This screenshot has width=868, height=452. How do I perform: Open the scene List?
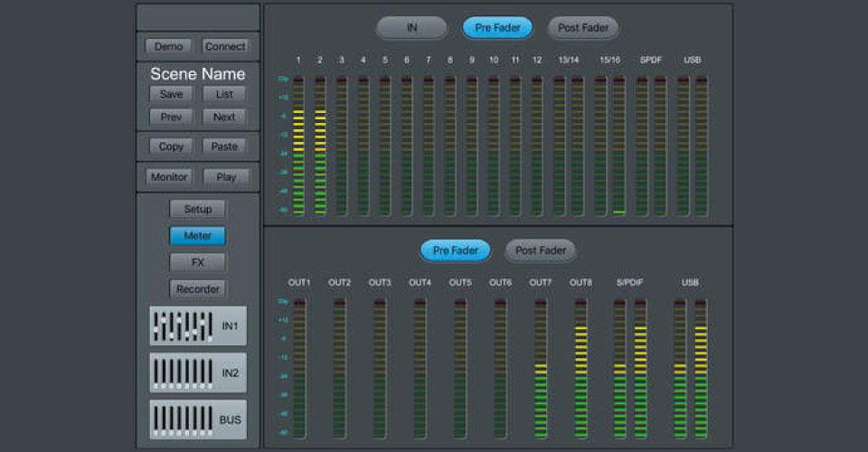(224, 94)
